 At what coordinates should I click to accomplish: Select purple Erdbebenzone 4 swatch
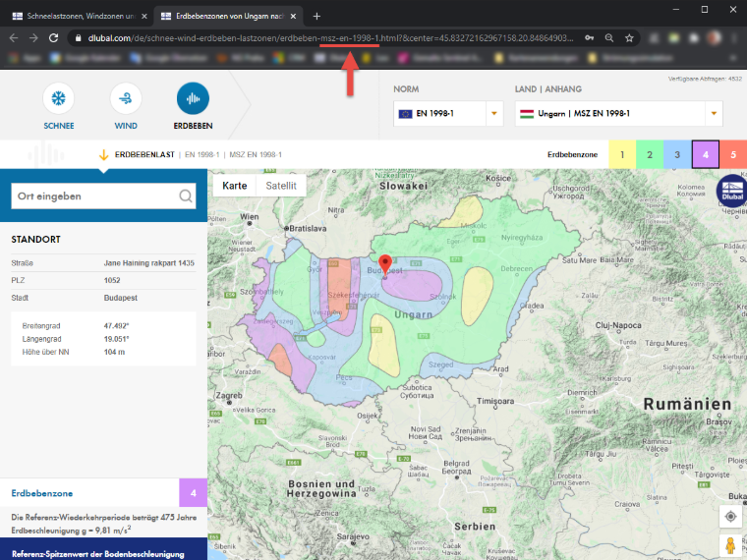click(706, 155)
